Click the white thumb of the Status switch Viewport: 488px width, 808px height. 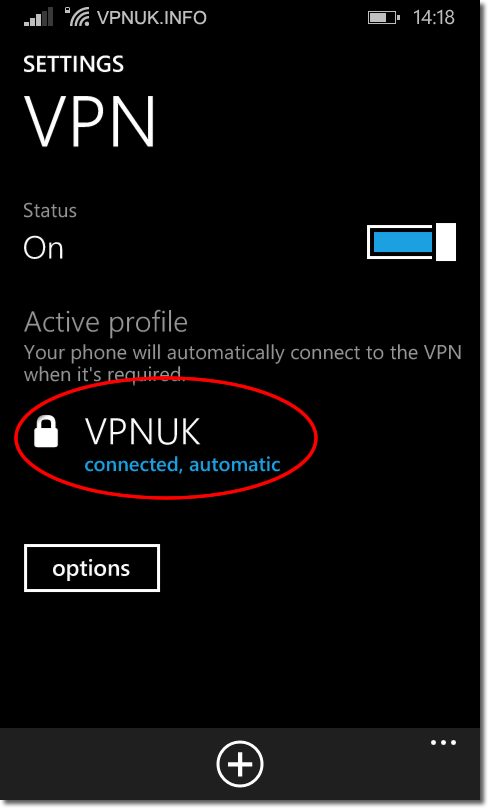point(446,242)
